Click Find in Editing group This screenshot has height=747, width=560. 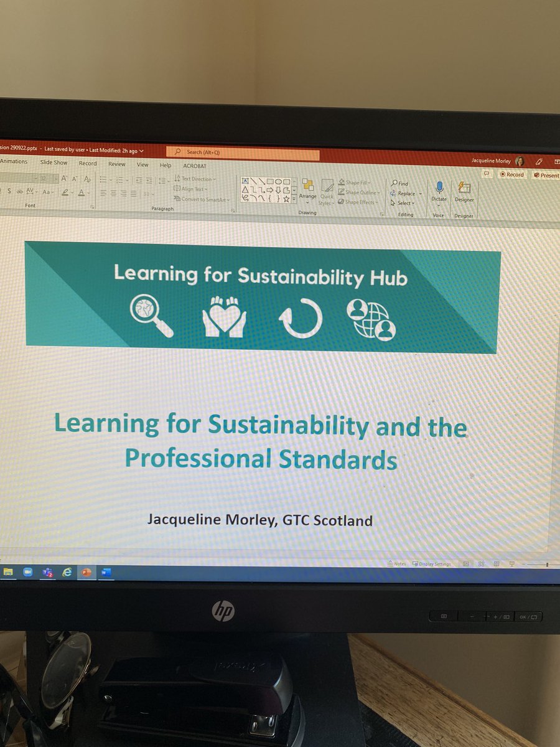399,184
